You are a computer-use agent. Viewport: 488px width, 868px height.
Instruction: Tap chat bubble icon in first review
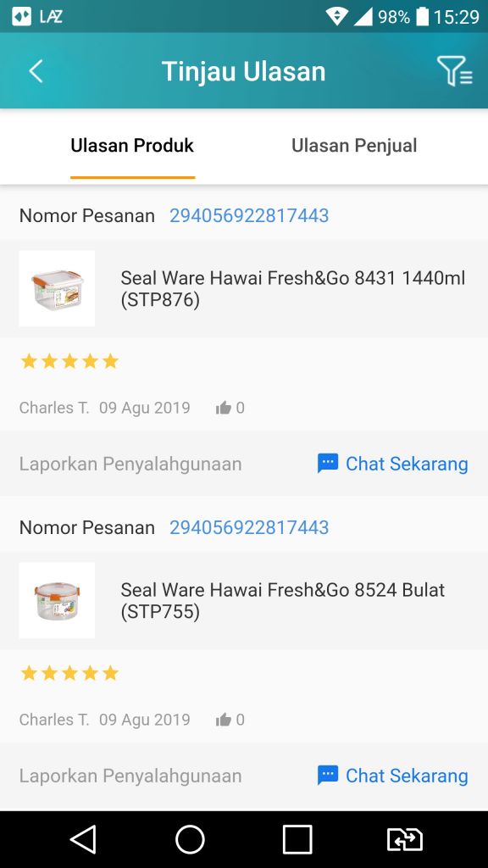tap(328, 464)
